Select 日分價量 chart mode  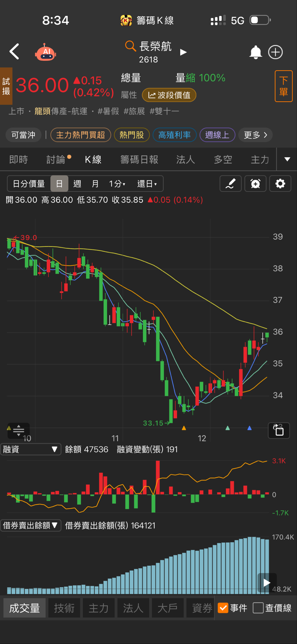(29, 184)
